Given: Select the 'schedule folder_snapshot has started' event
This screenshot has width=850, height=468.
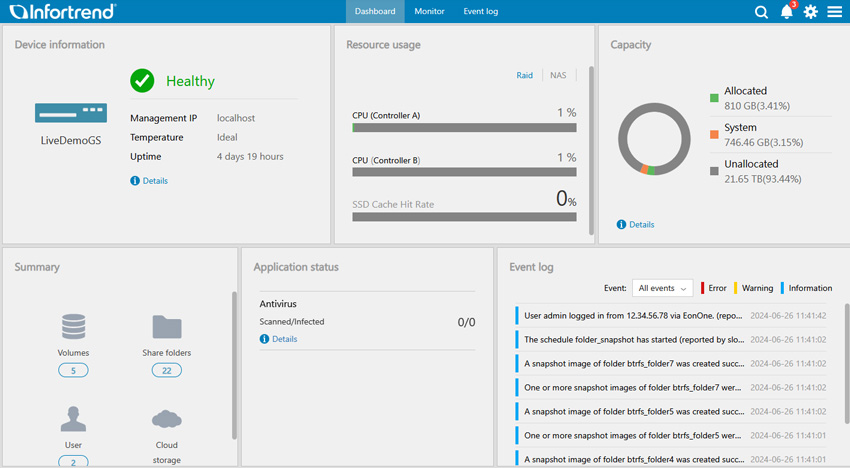Looking at the screenshot, I should (671, 339).
